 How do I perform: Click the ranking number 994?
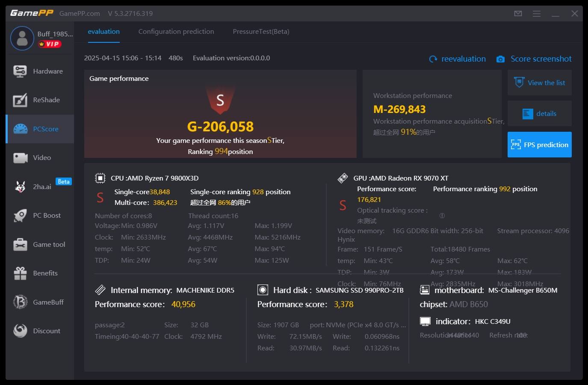tap(221, 151)
